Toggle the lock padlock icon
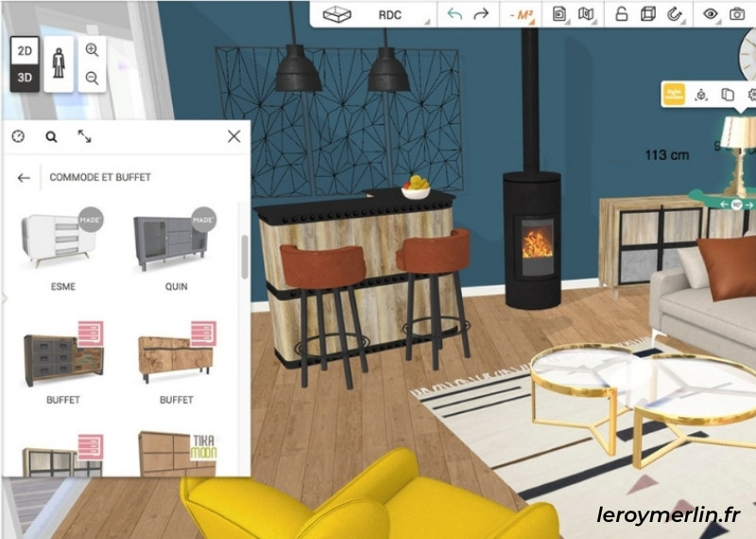This screenshot has width=756, height=539. coord(622,14)
